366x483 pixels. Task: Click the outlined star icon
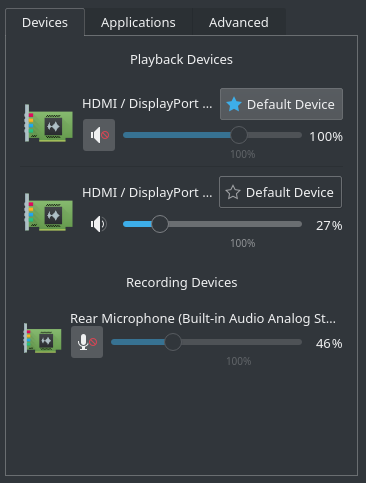233,192
